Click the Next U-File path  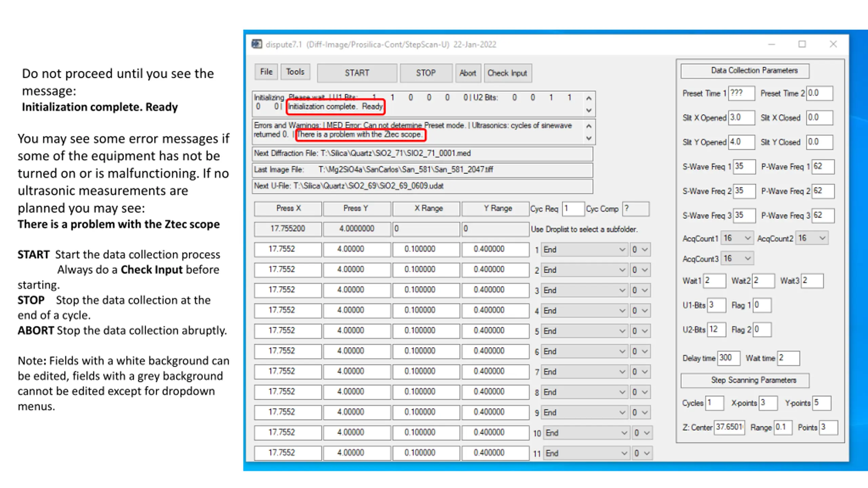[422, 186]
